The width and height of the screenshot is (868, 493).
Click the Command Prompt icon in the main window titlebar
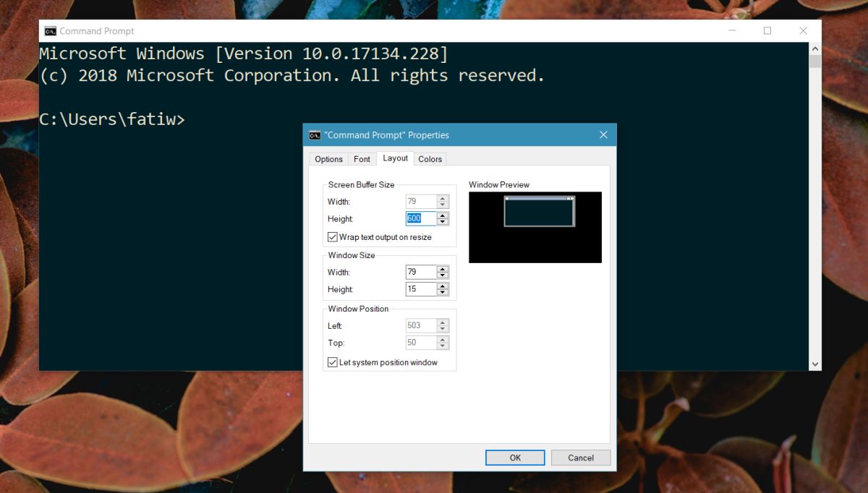click(x=50, y=31)
